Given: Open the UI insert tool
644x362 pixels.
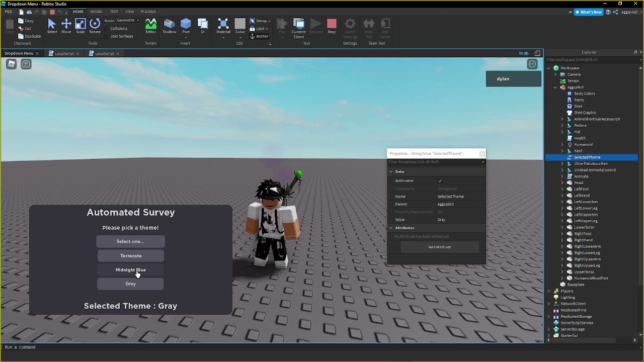Looking at the screenshot, I should (203, 26).
